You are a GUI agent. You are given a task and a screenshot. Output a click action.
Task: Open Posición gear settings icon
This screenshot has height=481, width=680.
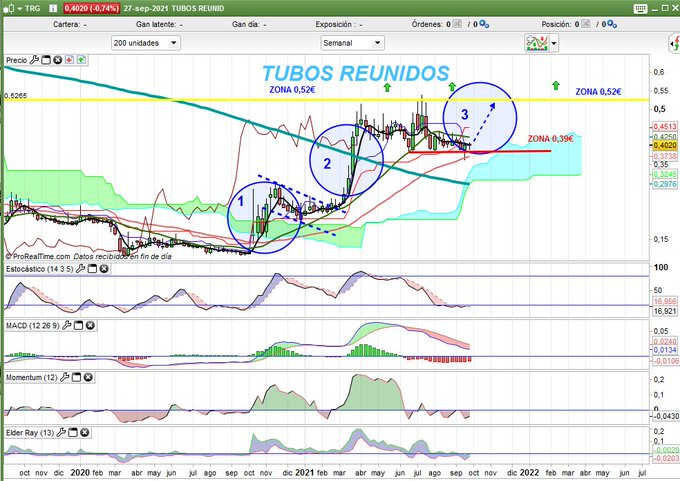click(612, 24)
